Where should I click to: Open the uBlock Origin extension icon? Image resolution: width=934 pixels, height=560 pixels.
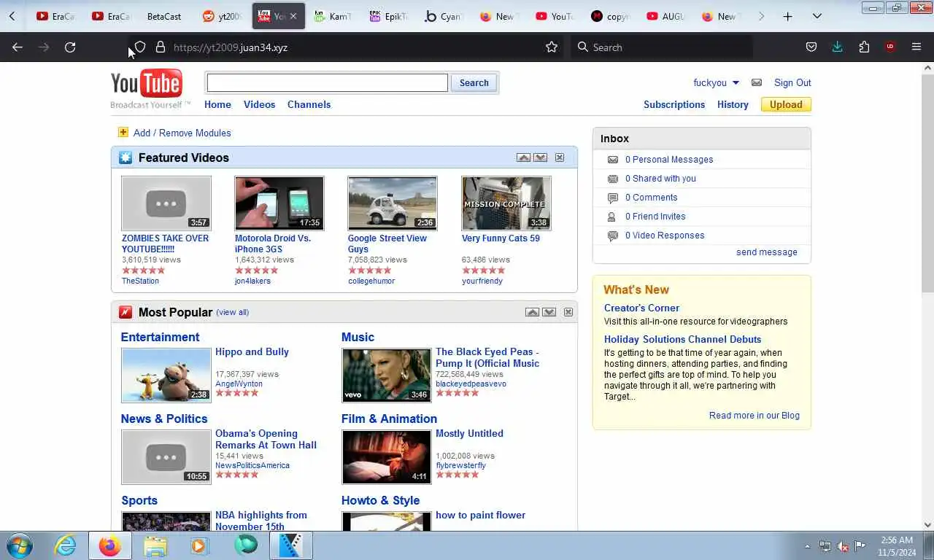click(890, 47)
